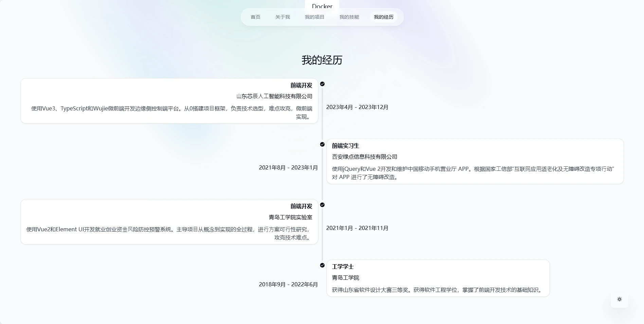The height and width of the screenshot is (324, 644).
Task: Toggle light/dark theme with the sun icon
Action: click(x=619, y=299)
